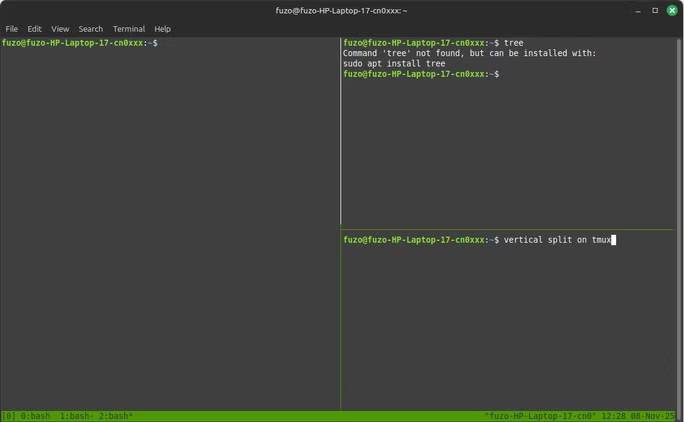
Task: Click the window title fuzo@fuzo-HP-Laptop-17-cn0xxx
Action: click(341, 10)
